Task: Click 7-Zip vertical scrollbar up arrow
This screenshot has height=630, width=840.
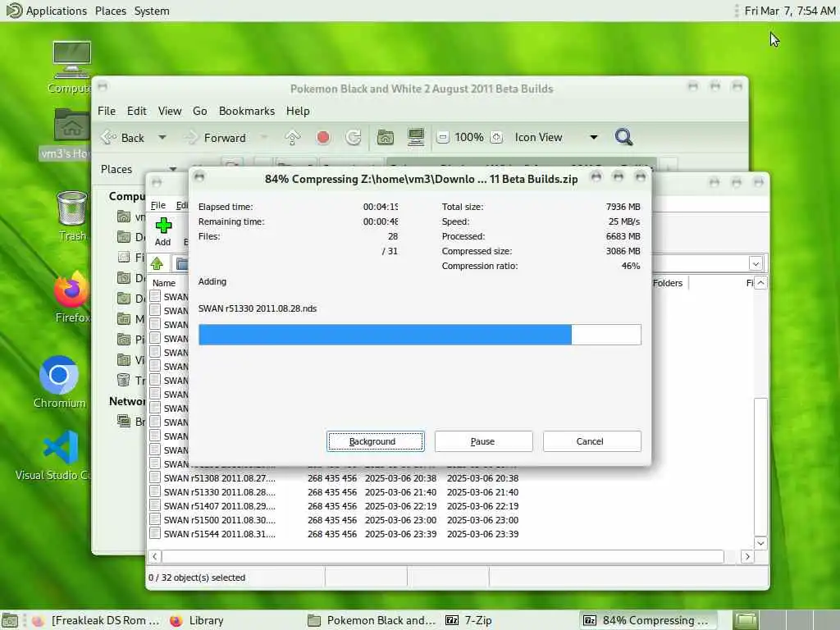Action: pyautogui.click(x=760, y=283)
